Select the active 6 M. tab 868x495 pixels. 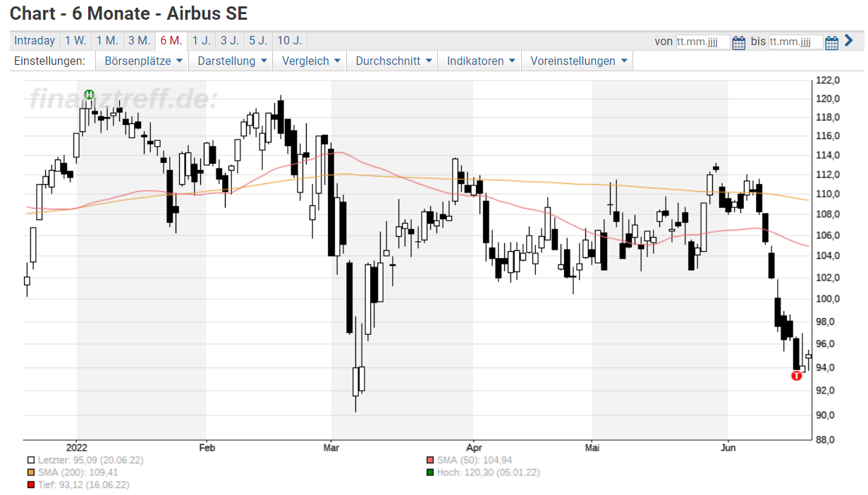[x=171, y=41]
